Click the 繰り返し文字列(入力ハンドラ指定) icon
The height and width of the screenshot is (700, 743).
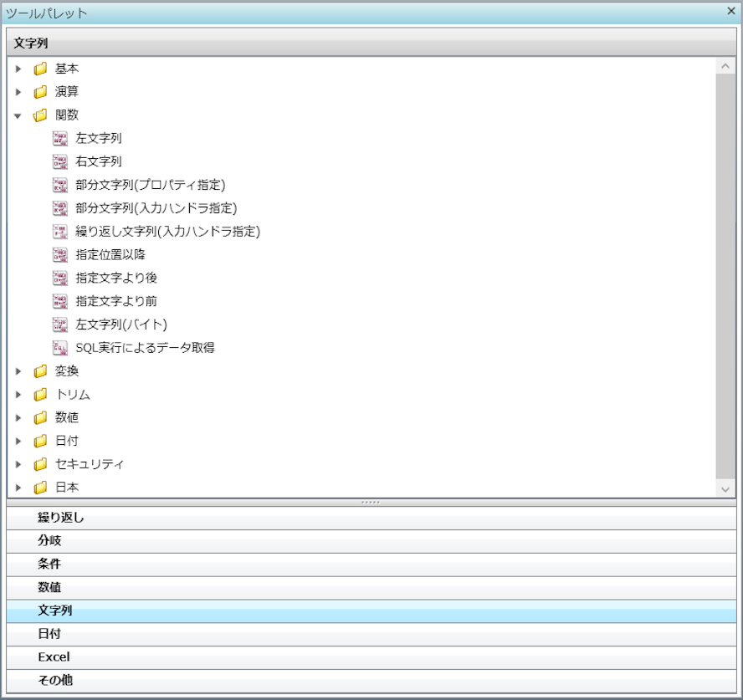click(x=59, y=231)
